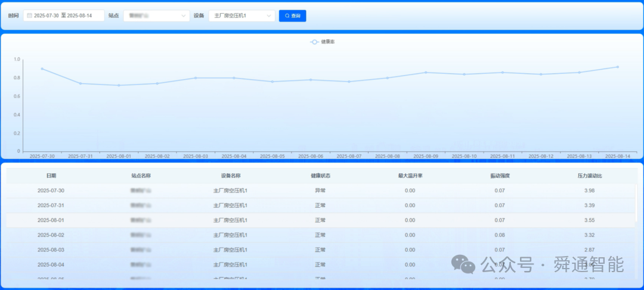Viewport: 644px width, 290px height.
Task: Click the 异常 health status cell
Action: tap(320, 191)
